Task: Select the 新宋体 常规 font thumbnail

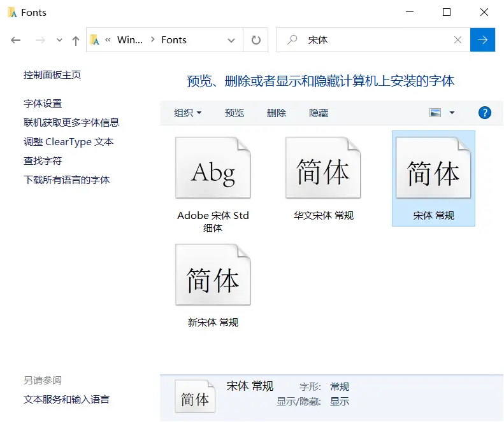Action: click(213, 274)
